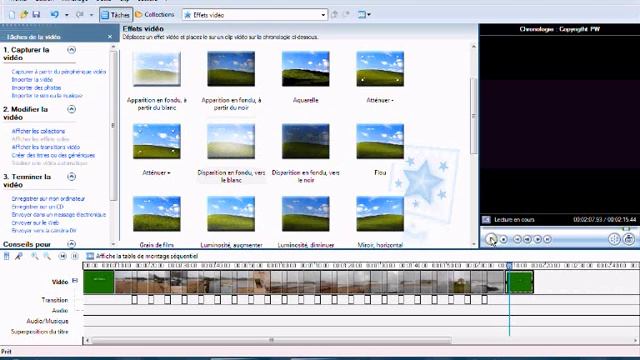
Task: Open Afficher les collections link
Action: coord(38,131)
